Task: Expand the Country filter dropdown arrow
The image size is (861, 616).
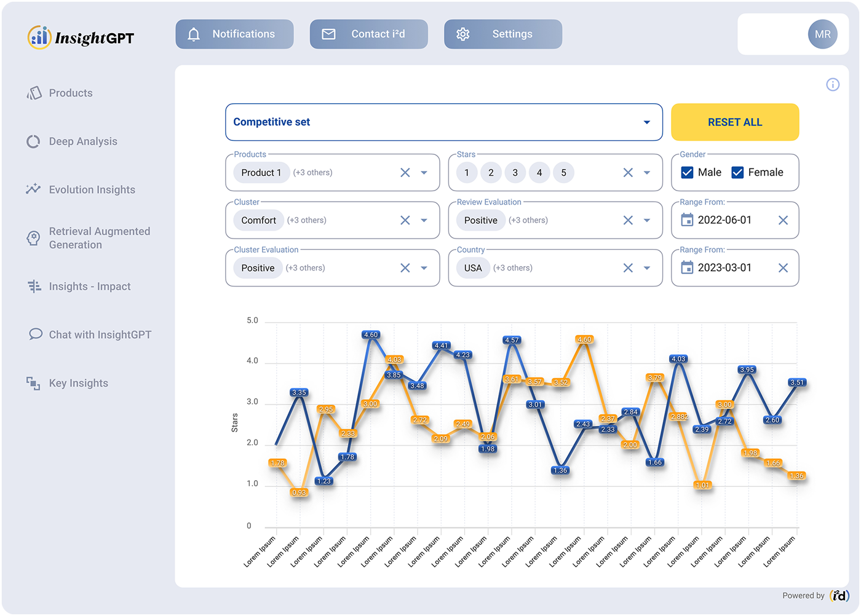Action: tap(646, 268)
